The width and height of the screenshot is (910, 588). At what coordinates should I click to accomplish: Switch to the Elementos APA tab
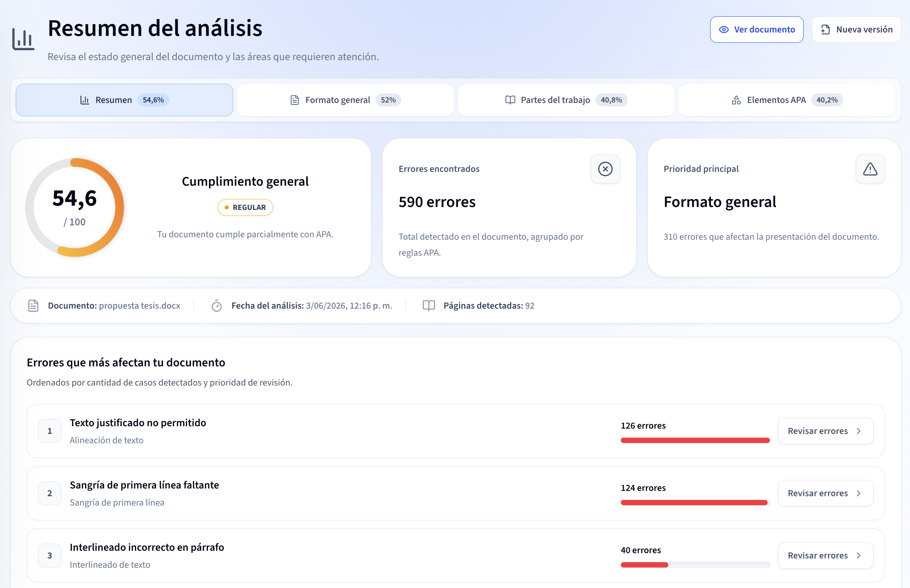[x=787, y=100]
